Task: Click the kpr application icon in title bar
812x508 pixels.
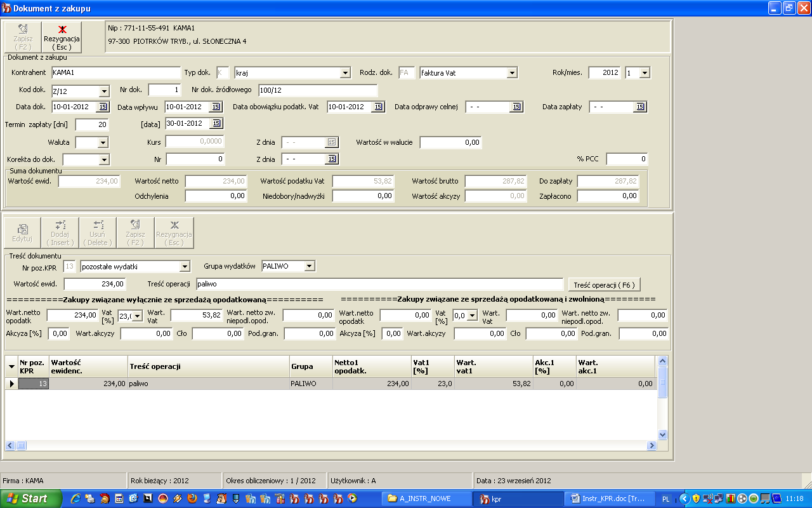Action: (x=7, y=8)
